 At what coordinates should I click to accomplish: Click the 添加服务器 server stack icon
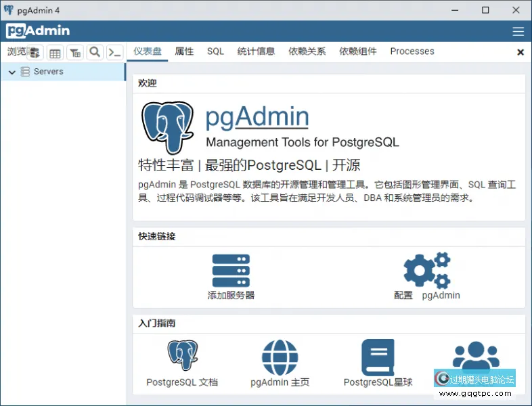coord(231,270)
